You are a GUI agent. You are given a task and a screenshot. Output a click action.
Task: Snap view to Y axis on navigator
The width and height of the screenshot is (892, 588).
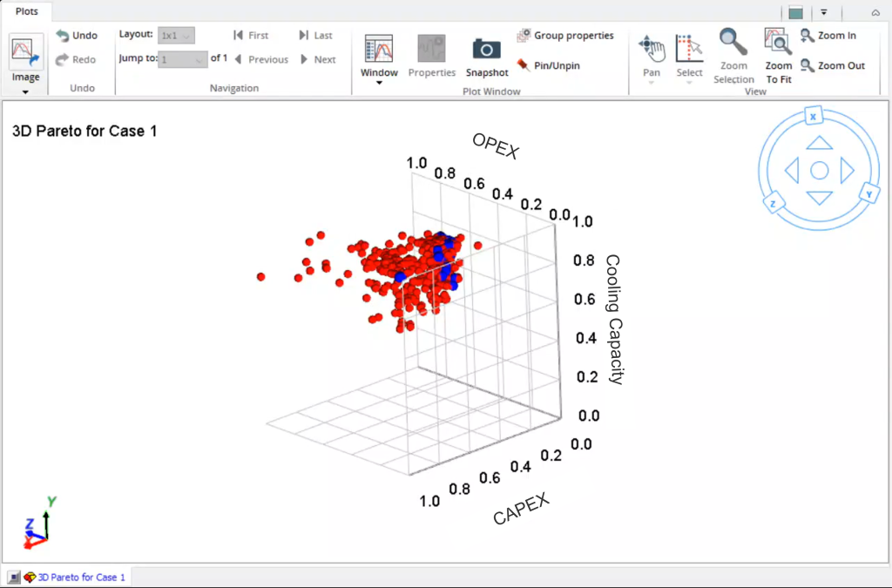(x=867, y=193)
